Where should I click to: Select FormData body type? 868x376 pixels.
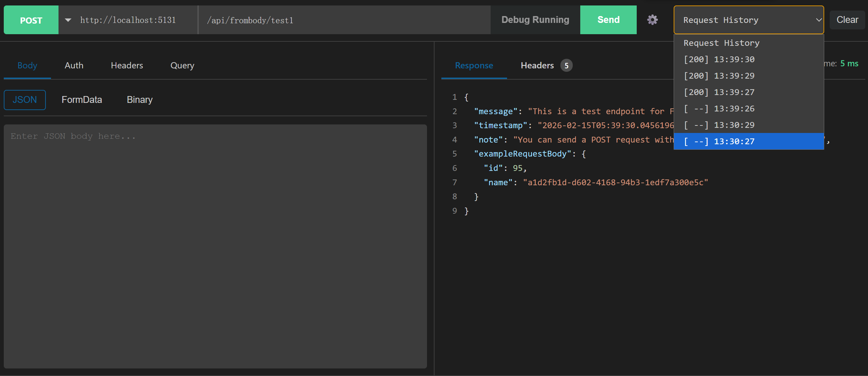[x=82, y=100]
